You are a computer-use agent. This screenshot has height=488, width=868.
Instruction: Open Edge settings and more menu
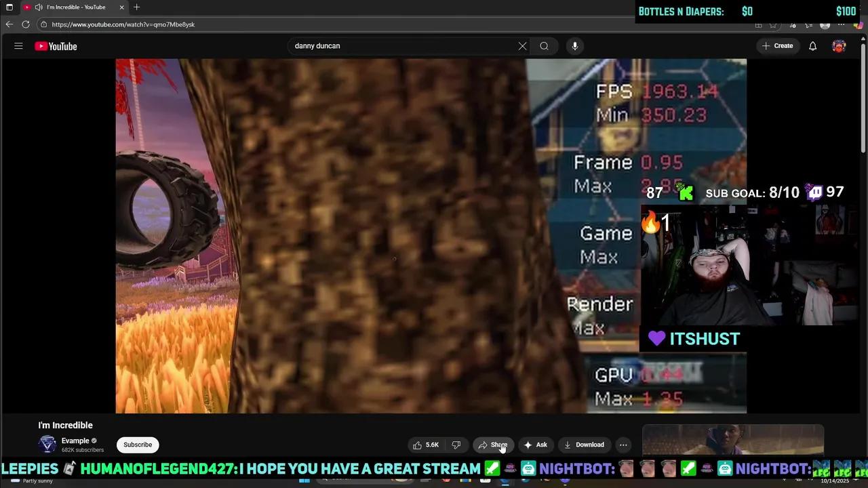click(x=841, y=25)
